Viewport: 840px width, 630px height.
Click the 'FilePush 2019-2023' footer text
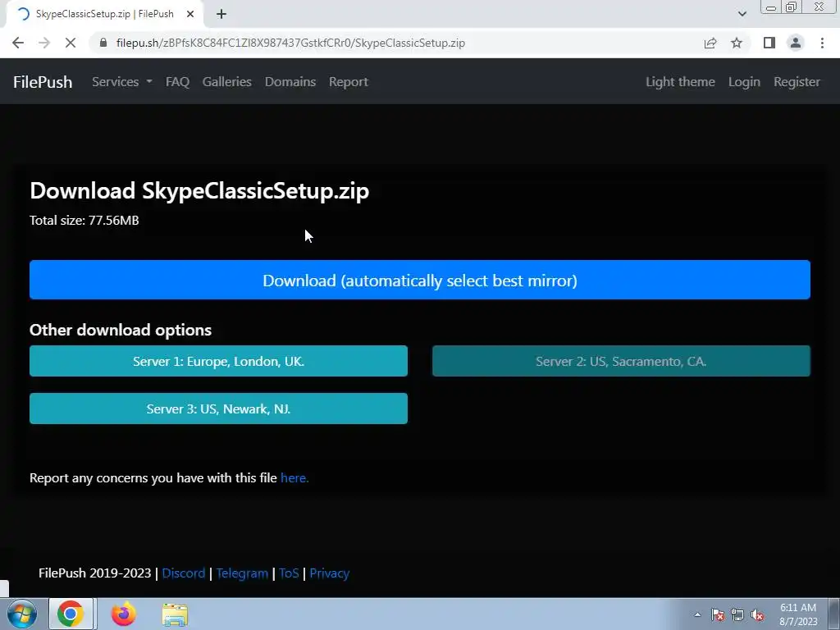point(95,573)
